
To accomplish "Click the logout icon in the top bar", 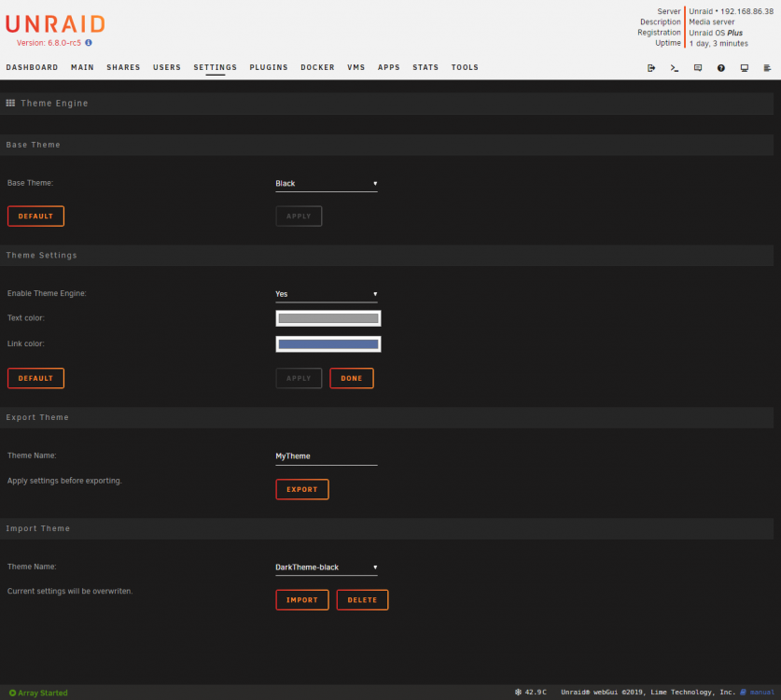I will 651,68.
